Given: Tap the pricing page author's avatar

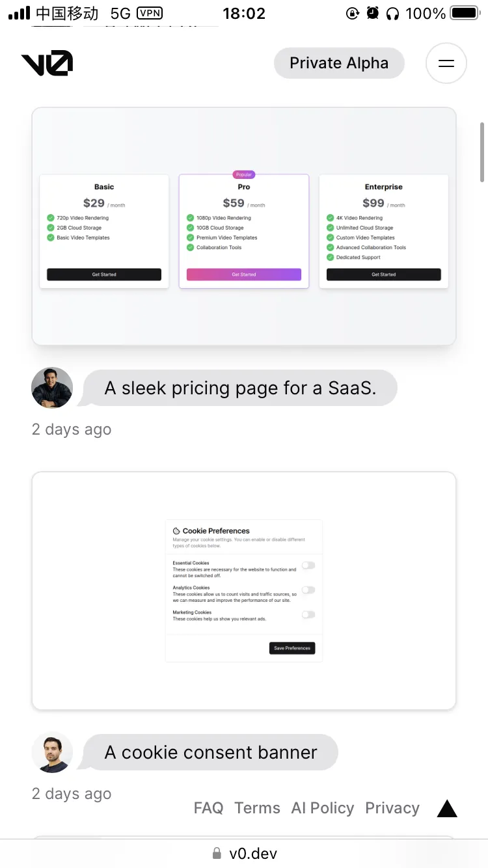Looking at the screenshot, I should coord(52,388).
